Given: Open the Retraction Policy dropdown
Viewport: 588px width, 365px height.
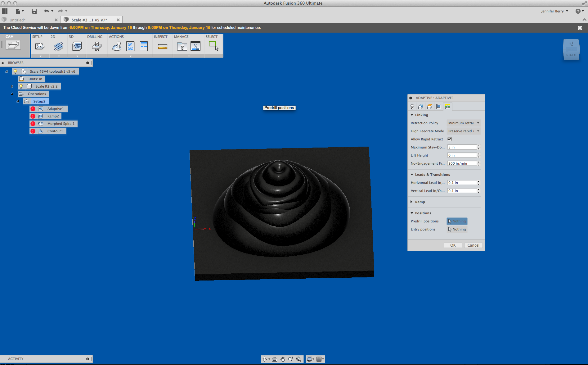Looking at the screenshot, I should click(x=464, y=123).
